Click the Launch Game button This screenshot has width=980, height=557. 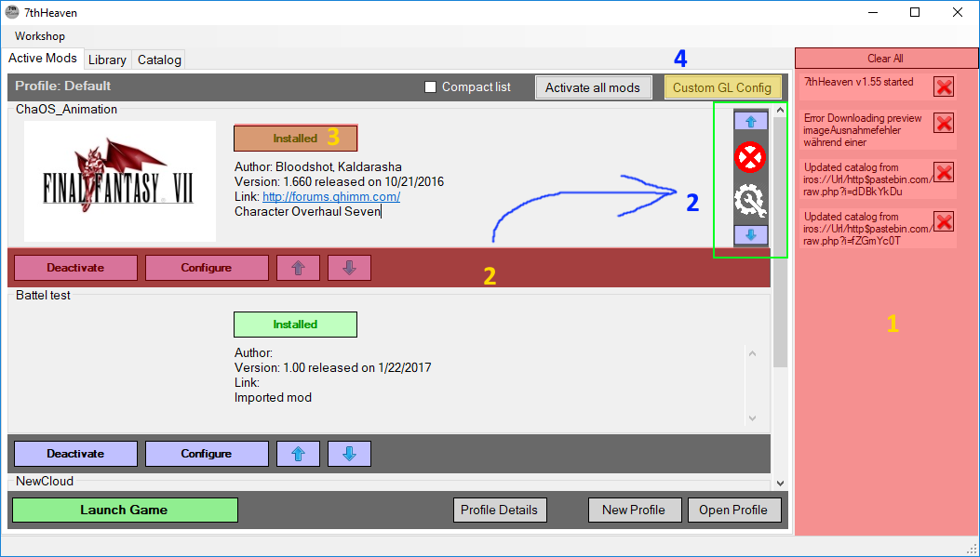pos(125,511)
